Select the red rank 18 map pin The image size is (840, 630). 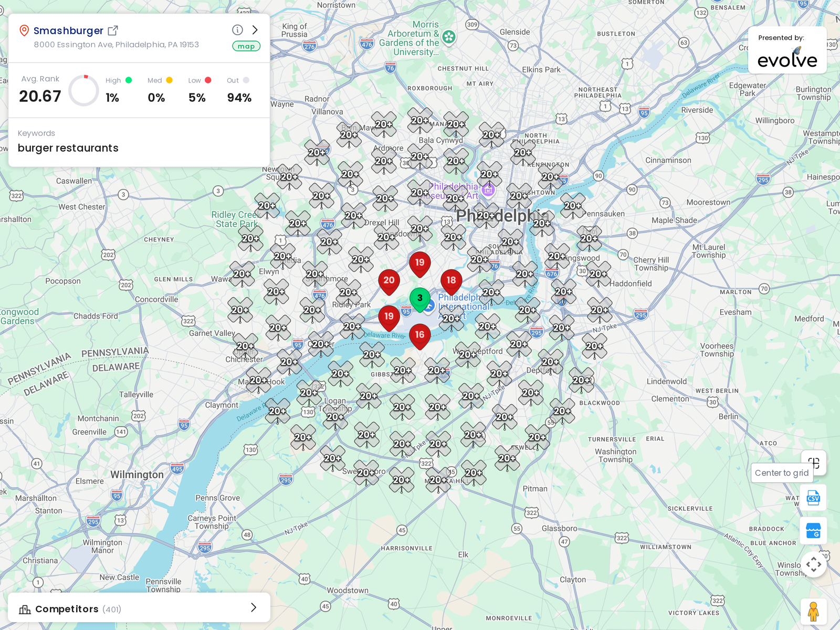[451, 282]
